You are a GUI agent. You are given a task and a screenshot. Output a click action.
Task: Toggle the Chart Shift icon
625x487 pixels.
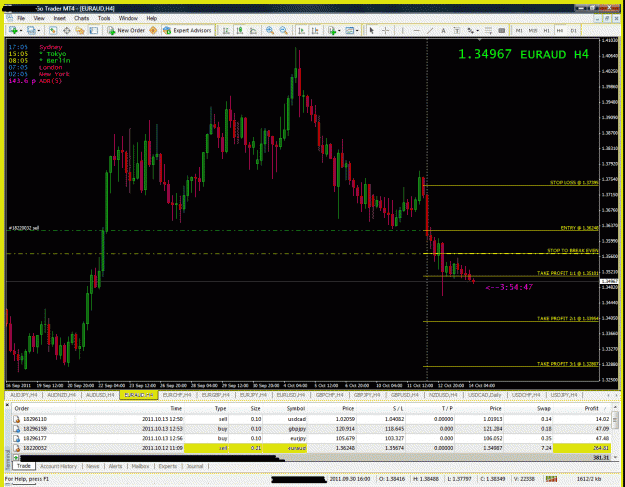(x=315, y=30)
